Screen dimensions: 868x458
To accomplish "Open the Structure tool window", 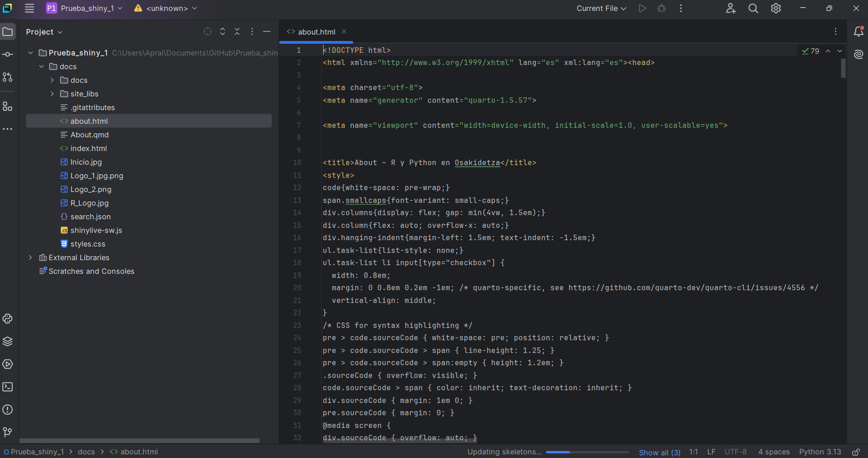I will click(x=8, y=107).
